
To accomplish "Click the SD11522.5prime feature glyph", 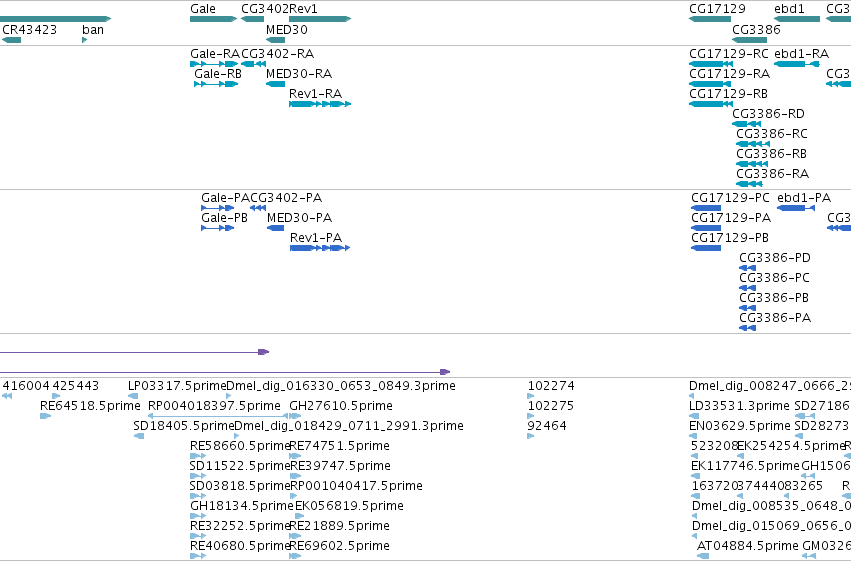I will pos(198,477).
